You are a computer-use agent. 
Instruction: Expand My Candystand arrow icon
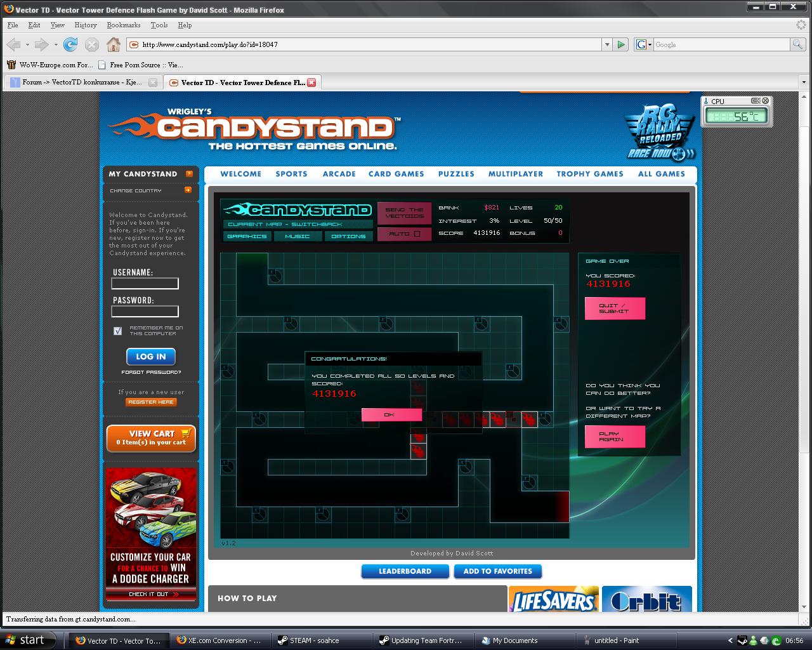pyautogui.click(x=189, y=174)
